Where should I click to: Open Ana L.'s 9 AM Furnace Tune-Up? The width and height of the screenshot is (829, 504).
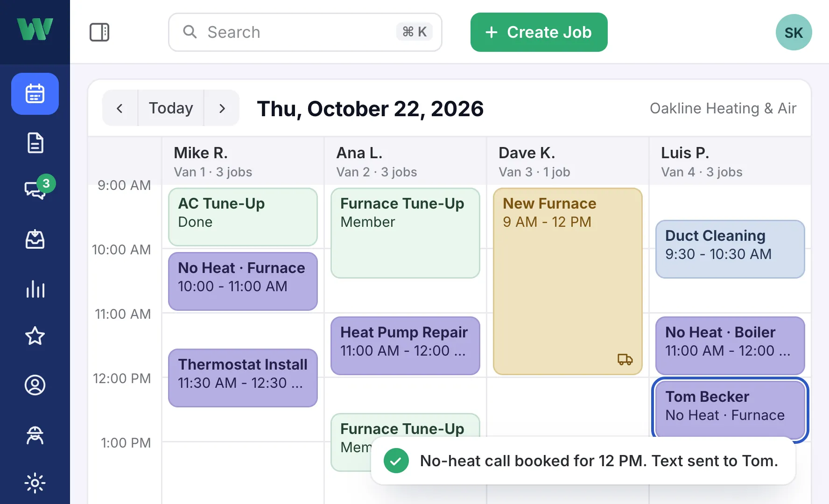pos(405,233)
